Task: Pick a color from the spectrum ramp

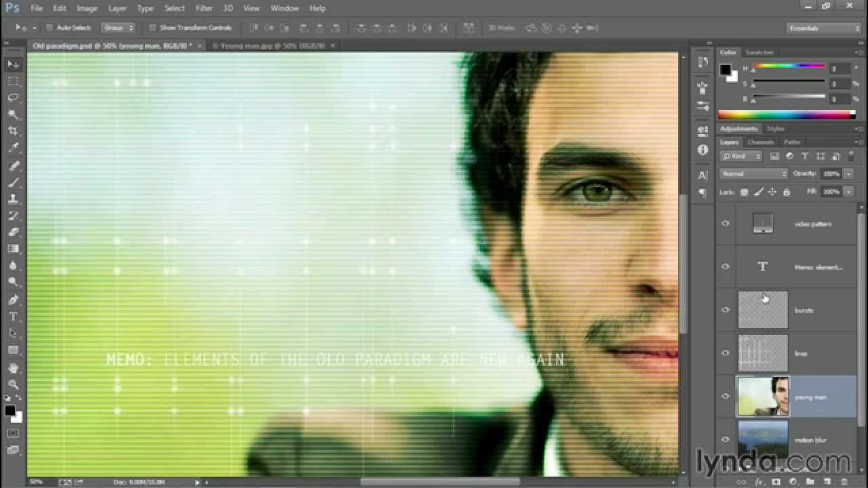Action: (787, 115)
